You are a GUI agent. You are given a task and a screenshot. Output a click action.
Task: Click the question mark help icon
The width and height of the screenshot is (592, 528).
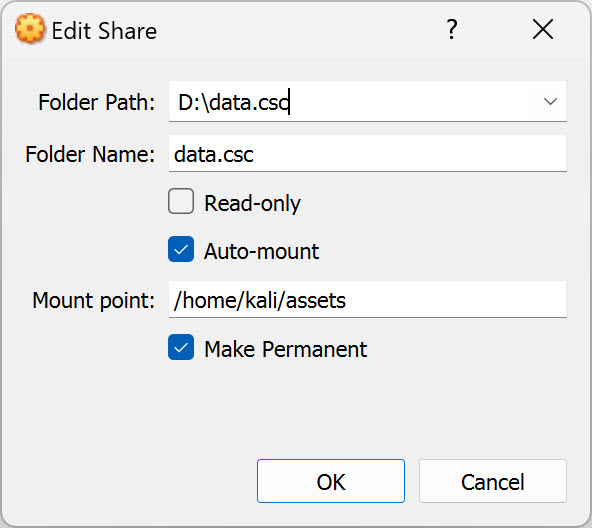pos(452,29)
